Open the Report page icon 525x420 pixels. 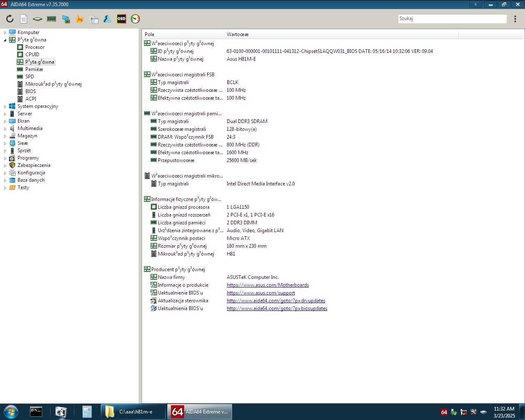click(x=24, y=19)
